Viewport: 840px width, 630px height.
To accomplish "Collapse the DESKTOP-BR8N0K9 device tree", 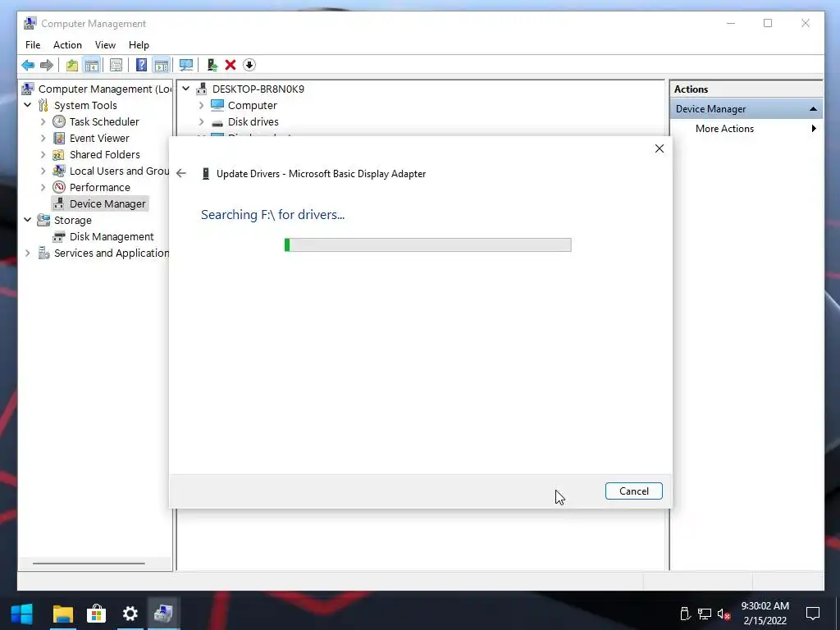I will tap(186, 89).
